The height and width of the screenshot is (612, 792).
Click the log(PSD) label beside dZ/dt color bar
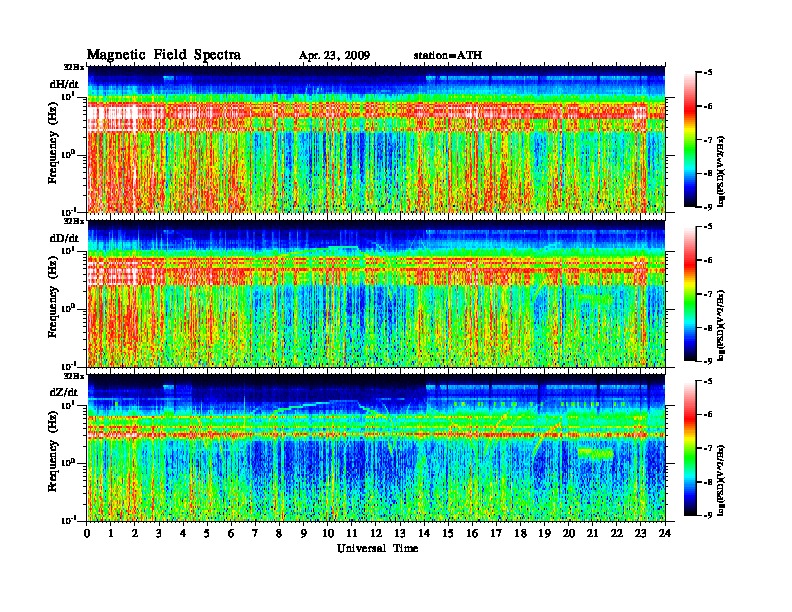point(723,480)
